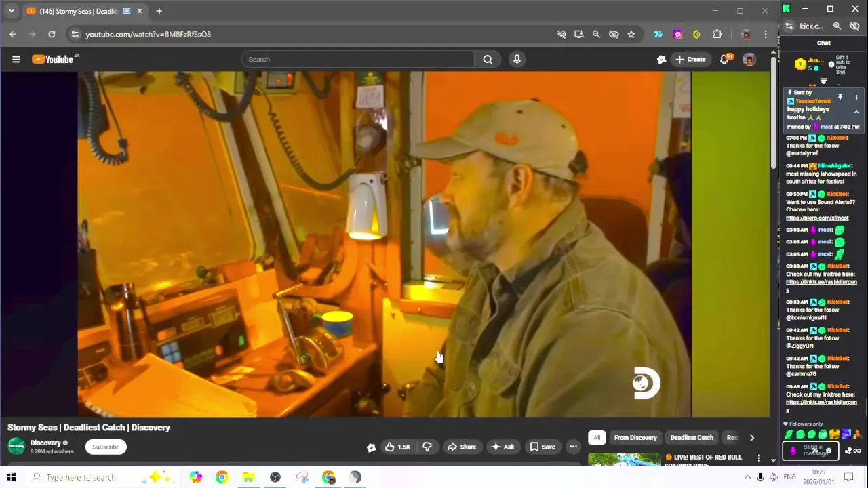Open taskbar clock and date
The width and height of the screenshot is (868, 488).
coord(818,477)
